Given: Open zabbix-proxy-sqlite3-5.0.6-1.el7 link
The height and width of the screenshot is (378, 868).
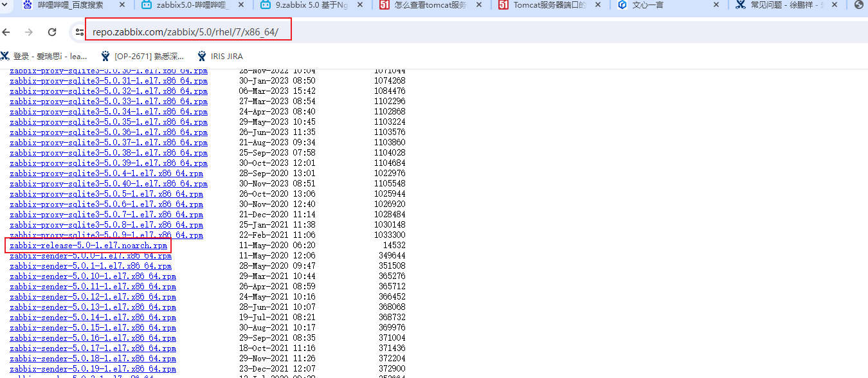Looking at the screenshot, I should [x=106, y=204].
